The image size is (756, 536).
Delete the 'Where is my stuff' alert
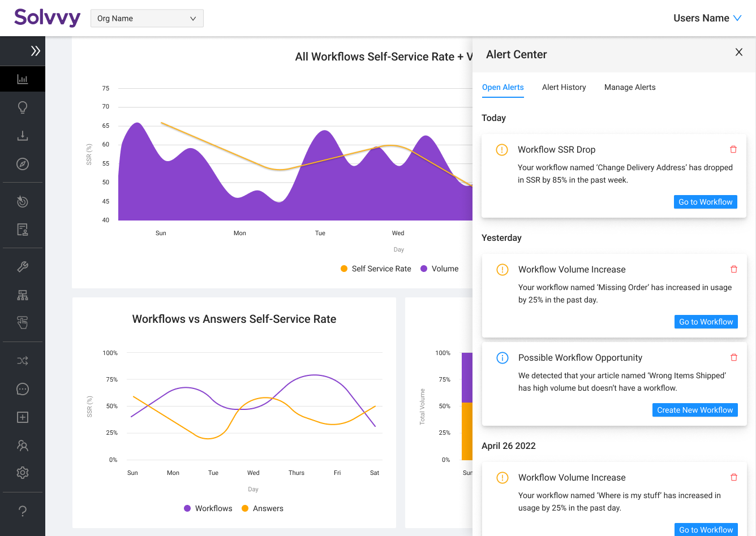point(734,477)
